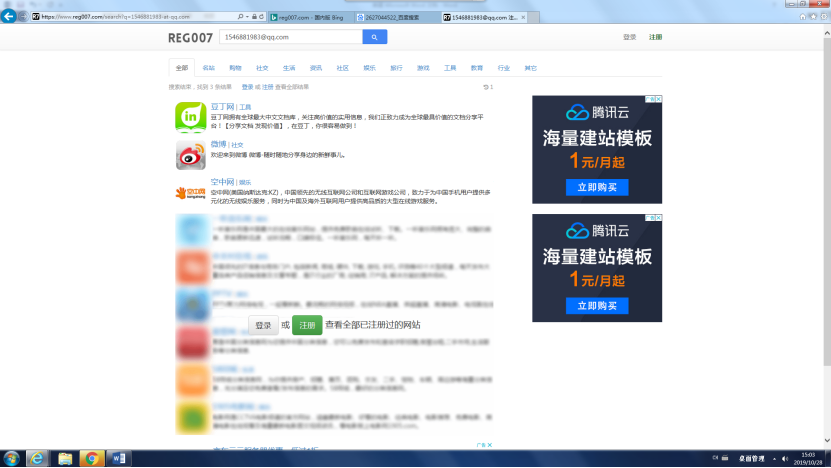Screen dimensions: 831x468
Task: Click the REG007 site logo
Action: [190, 38]
